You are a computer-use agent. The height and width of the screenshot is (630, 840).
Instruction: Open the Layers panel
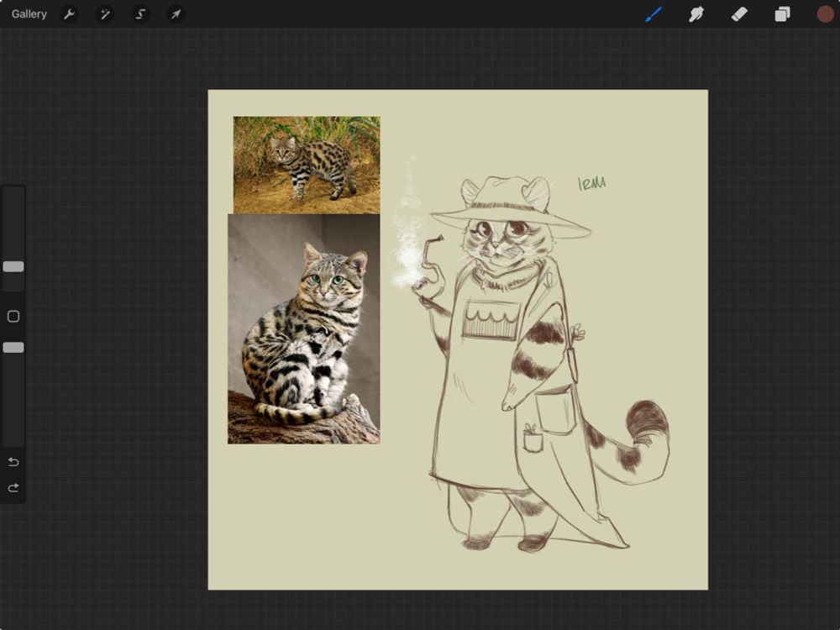(782, 14)
